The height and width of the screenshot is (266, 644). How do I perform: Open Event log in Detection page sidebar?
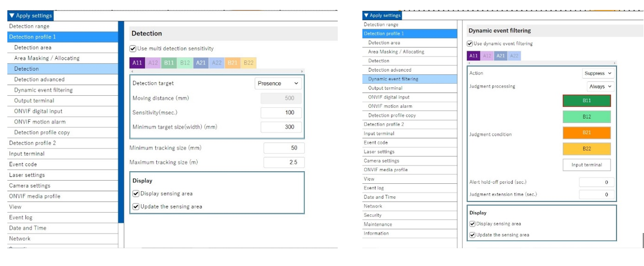click(x=63, y=217)
